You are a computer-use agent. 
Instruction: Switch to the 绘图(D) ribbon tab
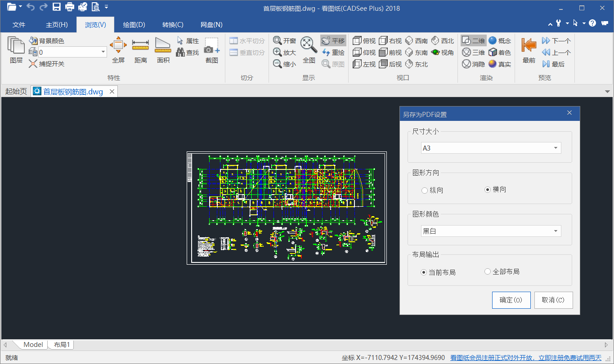pyautogui.click(x=134, y=25)
